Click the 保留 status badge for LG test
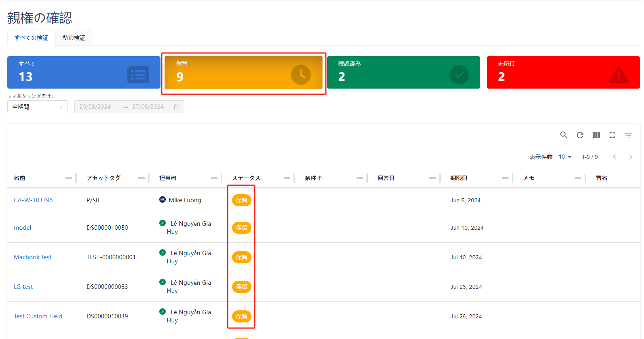Screen dimensions: 644x339 242,287
